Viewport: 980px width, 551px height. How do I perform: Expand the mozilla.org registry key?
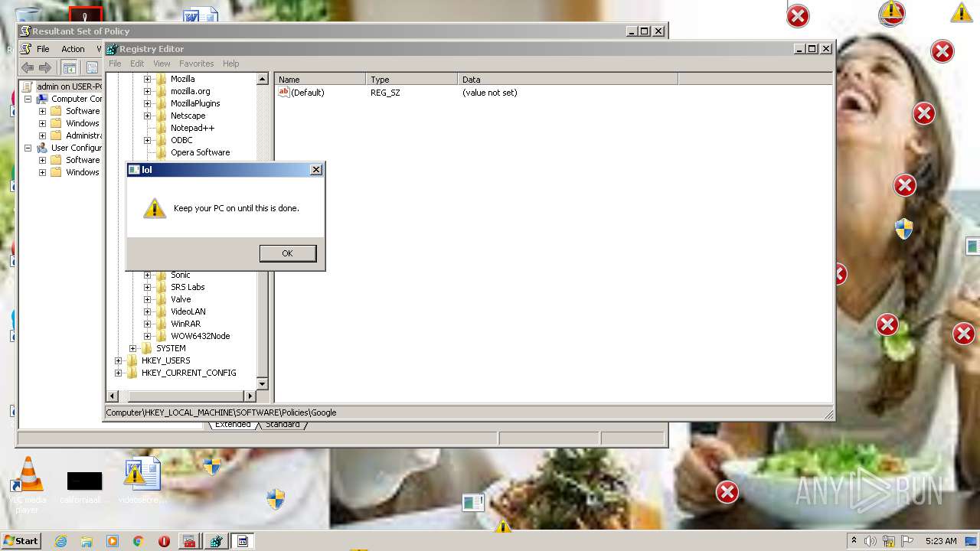point(147,91)
